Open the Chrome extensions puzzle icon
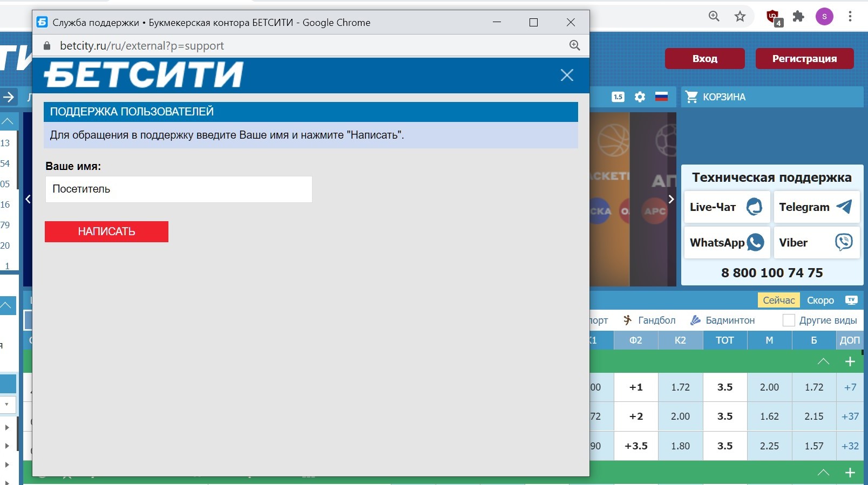Viewport: 868px width, 485px height. (798, 17)
